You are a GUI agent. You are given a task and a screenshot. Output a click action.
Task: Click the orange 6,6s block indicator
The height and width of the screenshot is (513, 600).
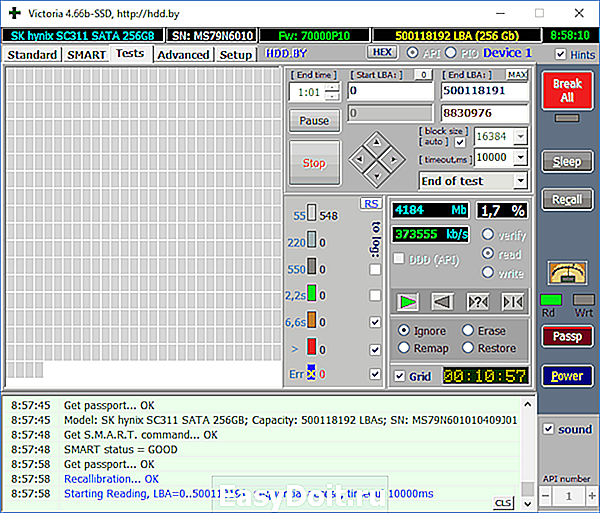311,320
